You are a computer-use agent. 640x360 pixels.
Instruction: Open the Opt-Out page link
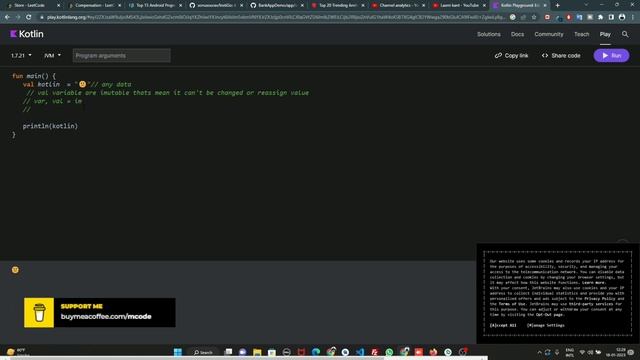(x=549, y=315)
